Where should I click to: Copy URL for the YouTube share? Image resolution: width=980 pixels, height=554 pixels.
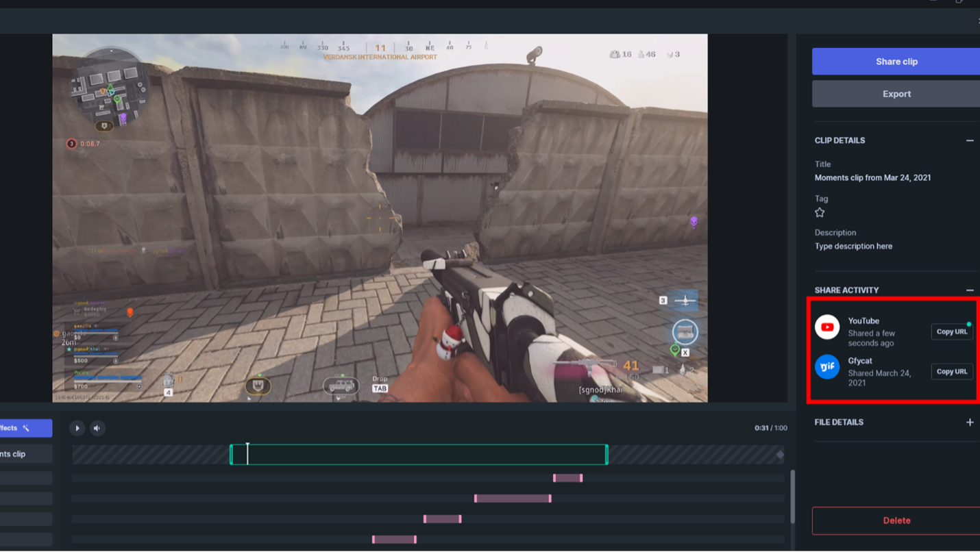point(952,331)
